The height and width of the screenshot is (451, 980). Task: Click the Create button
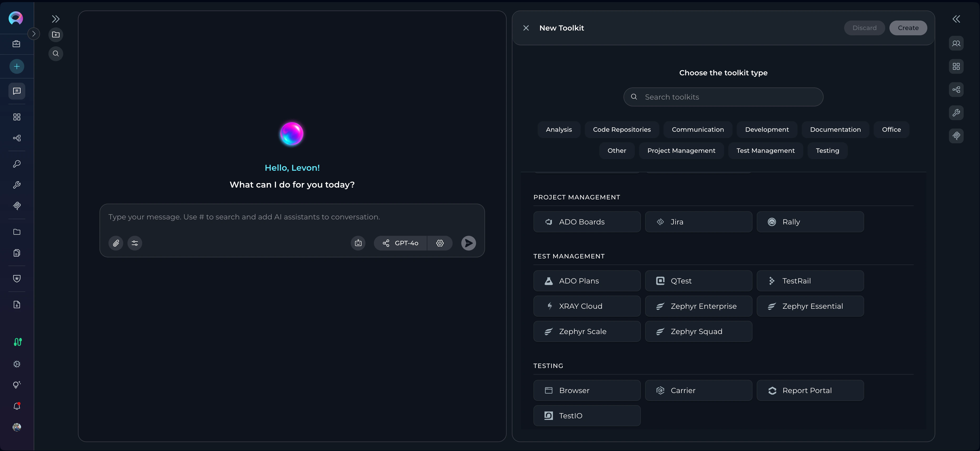click(x=908, y=28)
